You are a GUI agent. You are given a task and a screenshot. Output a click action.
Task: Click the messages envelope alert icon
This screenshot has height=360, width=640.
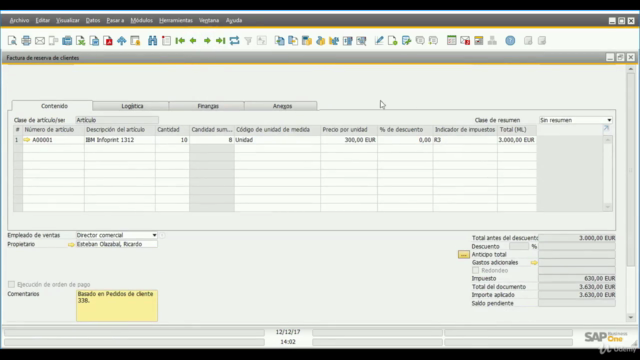pyautogui.click(x=465, y=40)
